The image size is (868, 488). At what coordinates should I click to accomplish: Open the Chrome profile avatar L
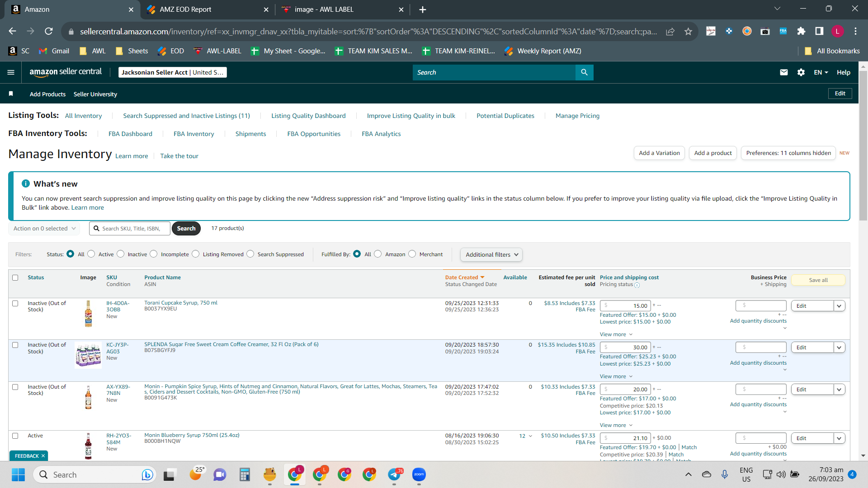point(837,31)
